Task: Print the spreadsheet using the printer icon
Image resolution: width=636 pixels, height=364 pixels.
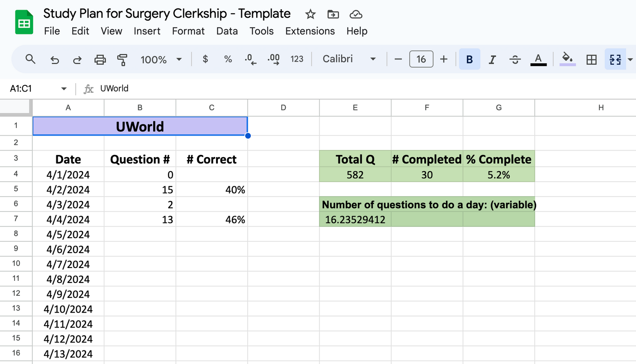Action: point(100,59)
